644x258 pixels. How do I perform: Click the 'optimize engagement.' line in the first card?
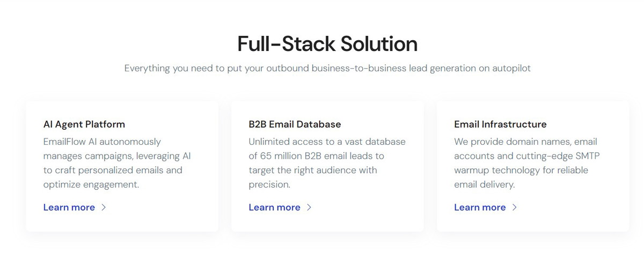point(91,185)
